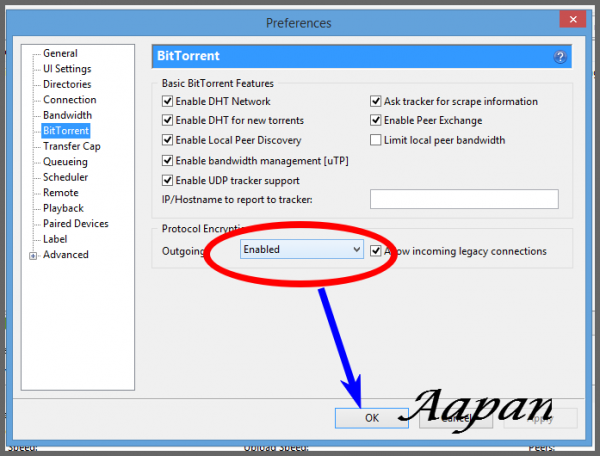Toggle Enable DHT for new torrents
Image resolution: width=600 pixels, height=456 pixels.
167,120
